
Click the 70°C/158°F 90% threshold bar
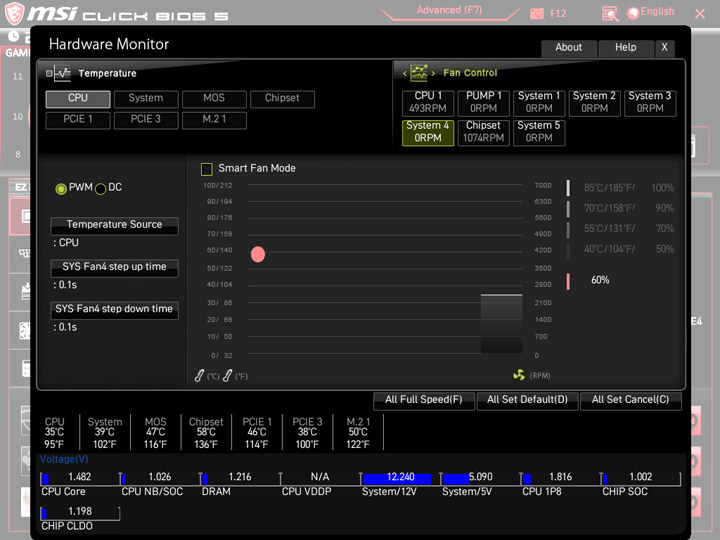(568, 208)
